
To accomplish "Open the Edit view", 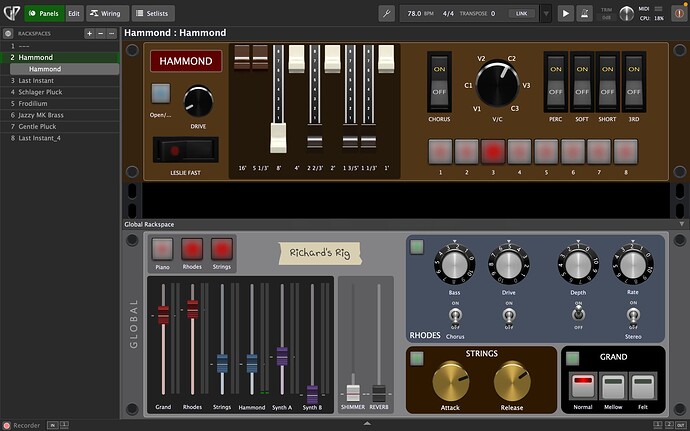I will click(74, 14).
